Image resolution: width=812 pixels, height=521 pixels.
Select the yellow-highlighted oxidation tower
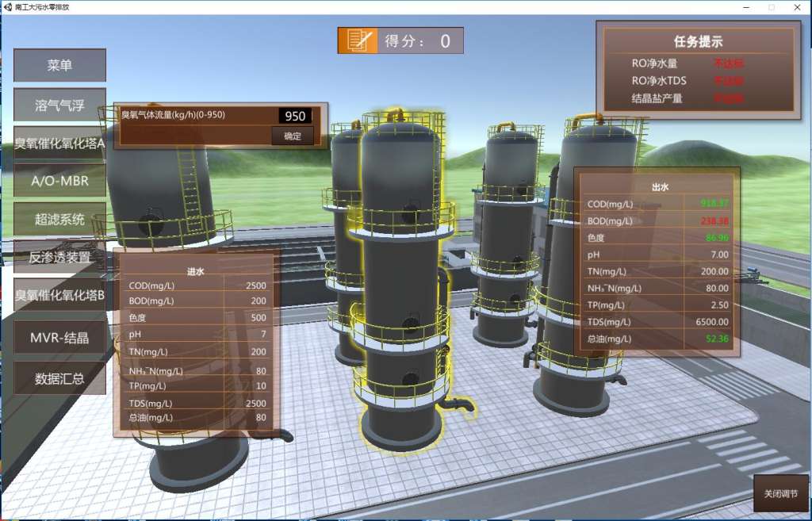point(401,280)
